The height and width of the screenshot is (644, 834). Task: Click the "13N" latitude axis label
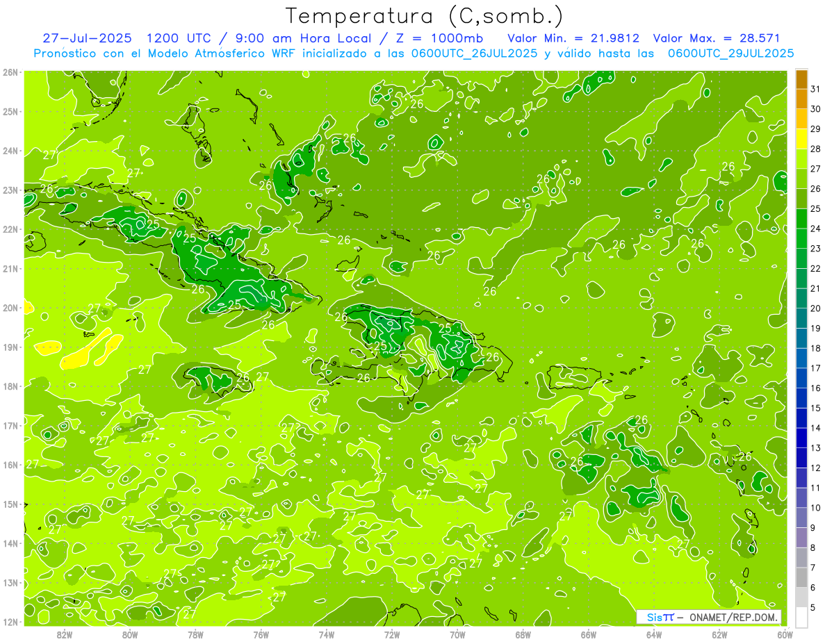point(10,582)
